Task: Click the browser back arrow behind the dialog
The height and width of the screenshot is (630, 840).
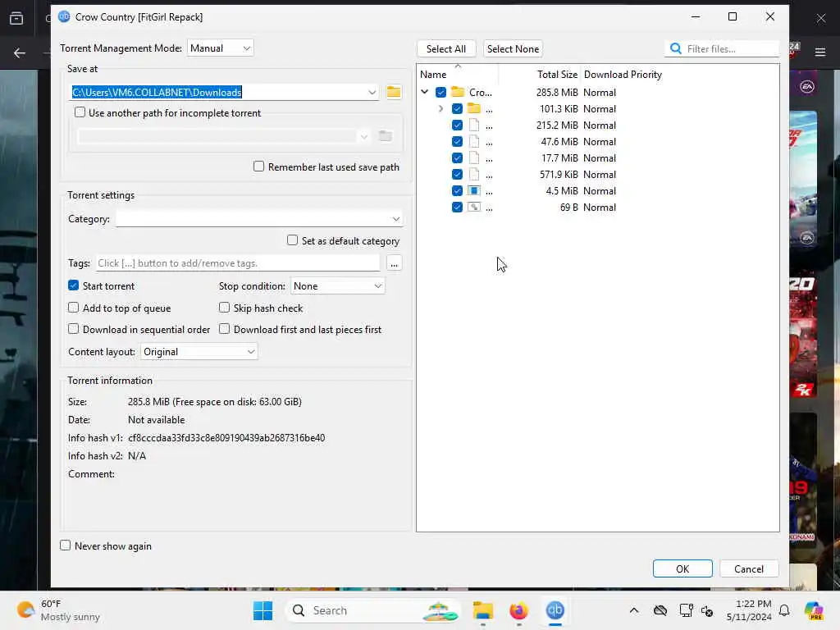Action: pyautogui.click(x=20, y=52)
